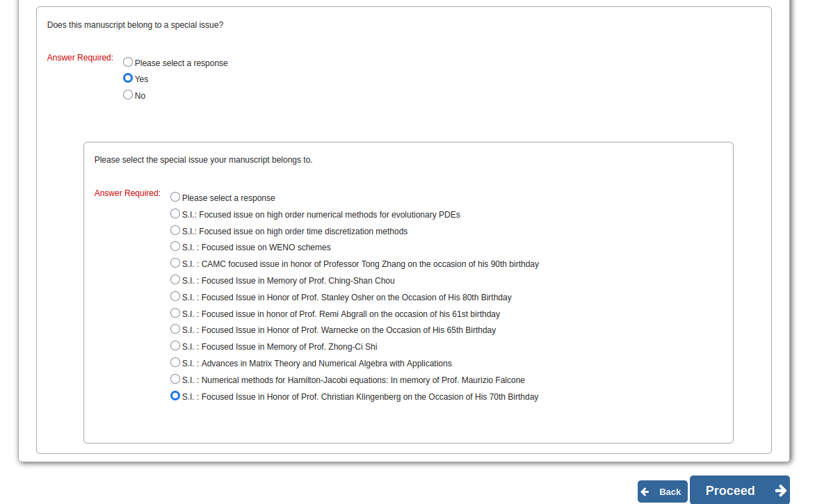The height and width of the screenshot is (504, 815).
Task: Select the Zhong-Ci Shi memorial issue
Action: [x=175, y=346]
